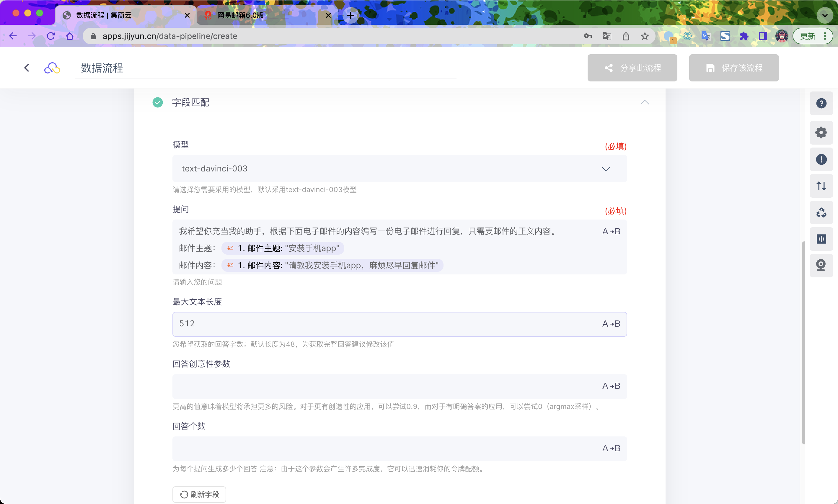The width and height of the screenshot is (838, 504).
Task: Click the 保存该流程 button
Action: (734, 68)
